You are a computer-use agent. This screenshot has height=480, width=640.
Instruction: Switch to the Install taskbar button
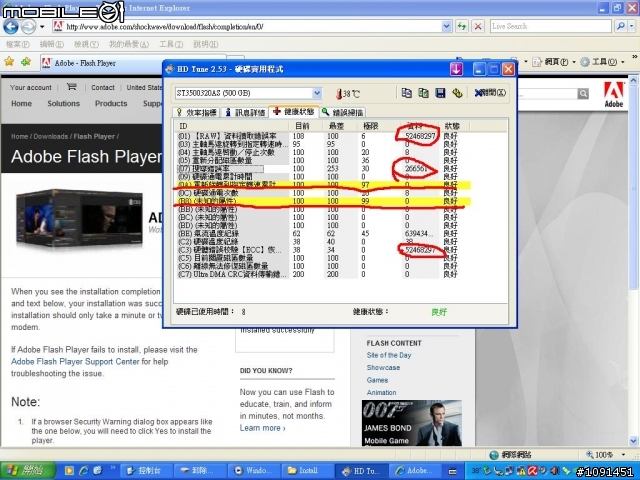coord(308,471)
